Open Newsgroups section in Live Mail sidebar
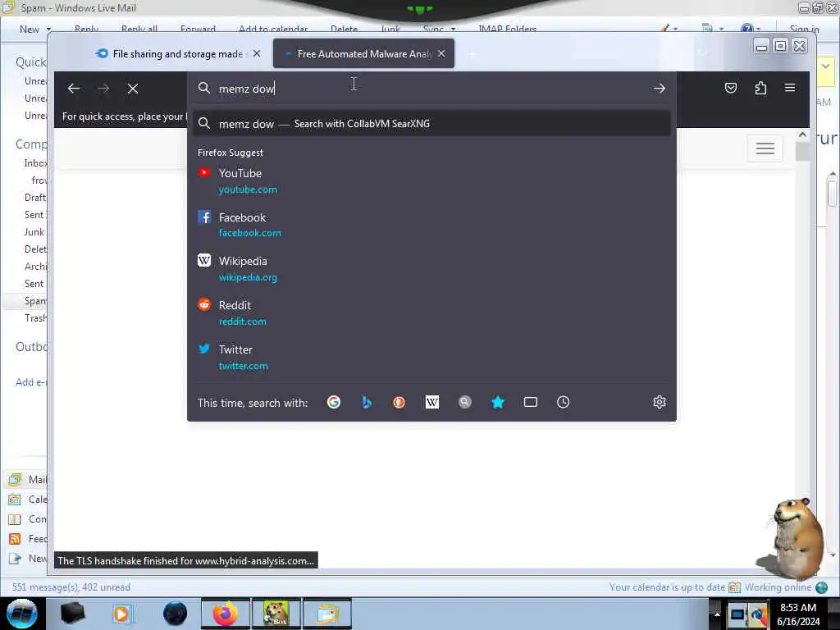The width and height of the screenshot is (840, 630). click(27, 559)
